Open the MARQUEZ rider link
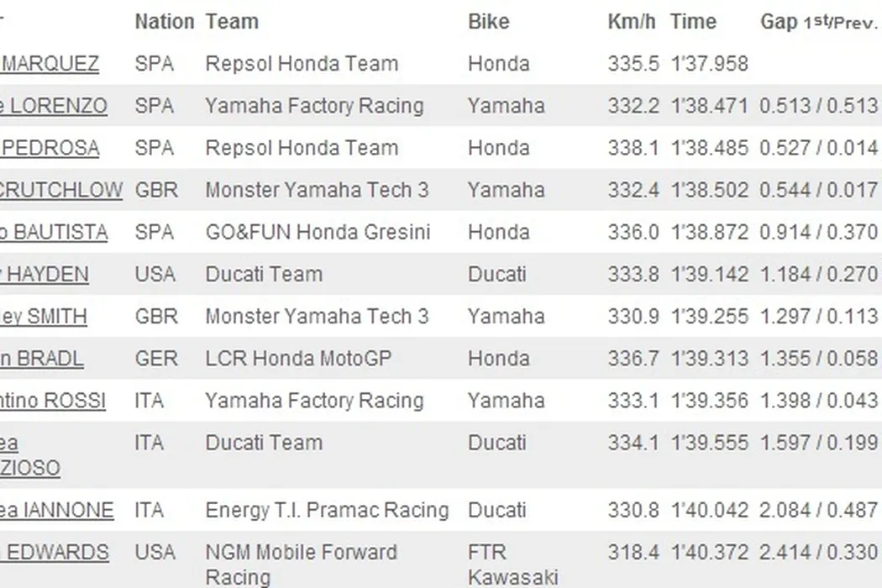This screenshot has height=588, width=882. 50,64
